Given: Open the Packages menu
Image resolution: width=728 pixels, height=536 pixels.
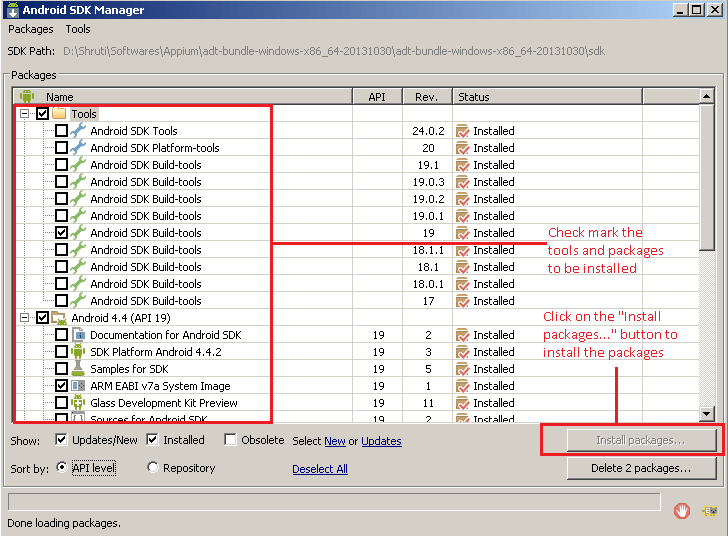Looking at the screenshot, I should click(31, 29).
